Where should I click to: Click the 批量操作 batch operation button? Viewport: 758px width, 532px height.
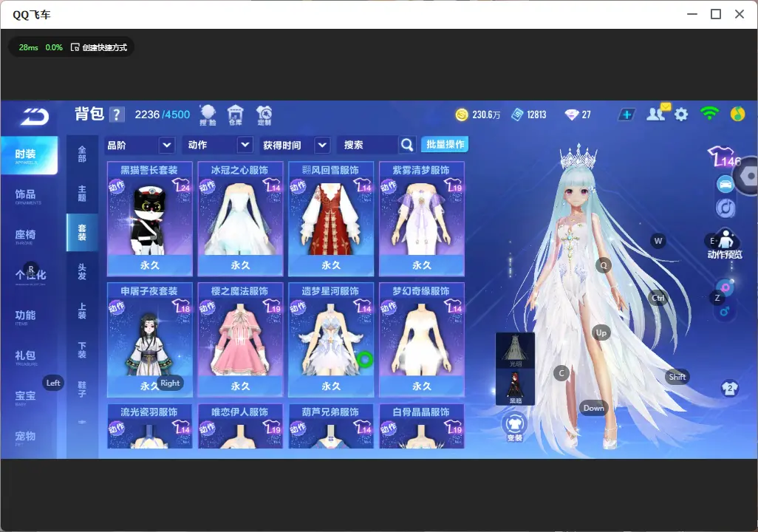(x=445, y=145)
